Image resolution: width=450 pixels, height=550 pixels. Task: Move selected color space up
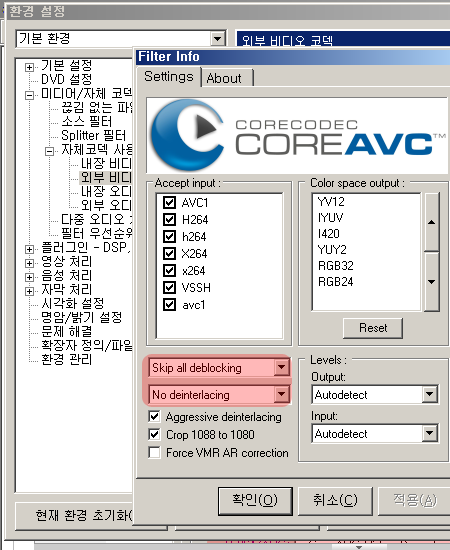point(432,222)
